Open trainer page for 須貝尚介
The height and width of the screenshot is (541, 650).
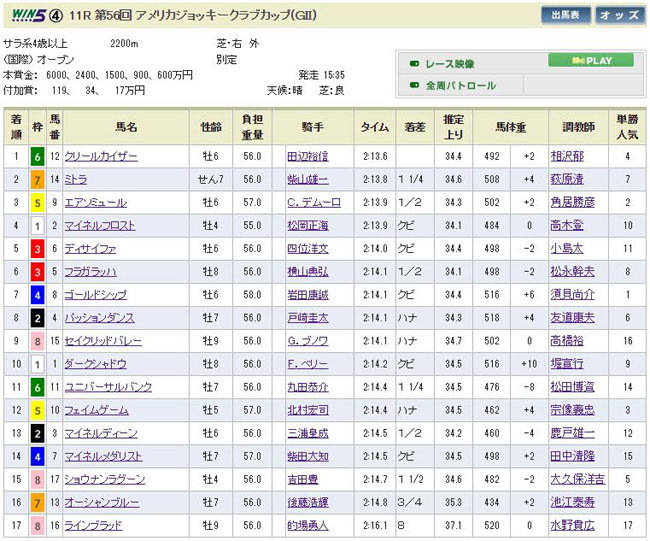click(x=574, y=295)
